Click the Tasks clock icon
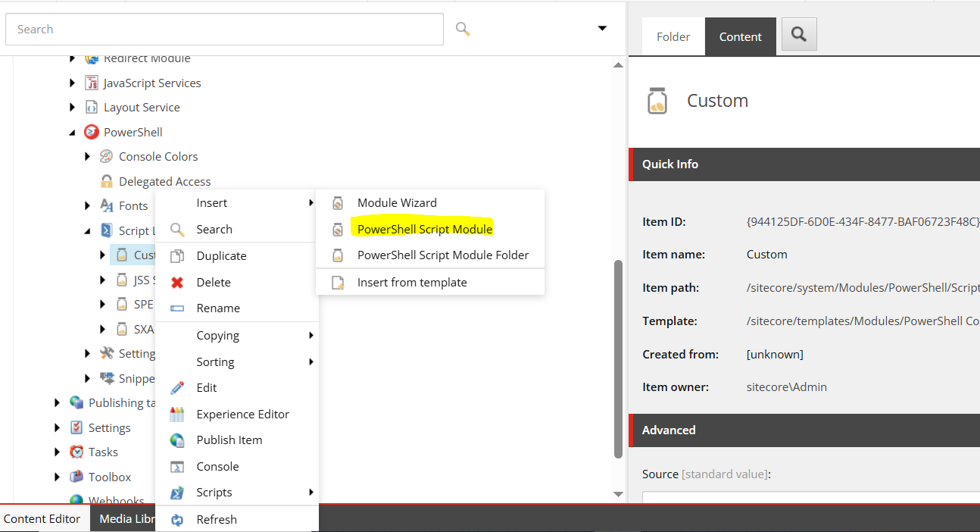Screen dimensions: 980x532 [76, 452]
